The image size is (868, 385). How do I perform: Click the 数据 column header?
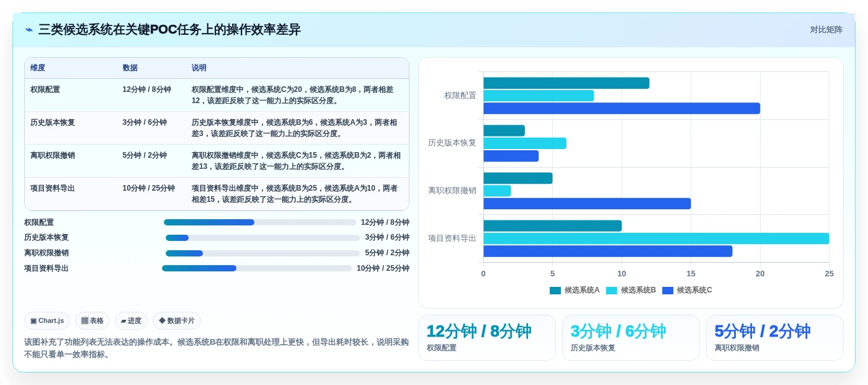[x=130, y=68]
